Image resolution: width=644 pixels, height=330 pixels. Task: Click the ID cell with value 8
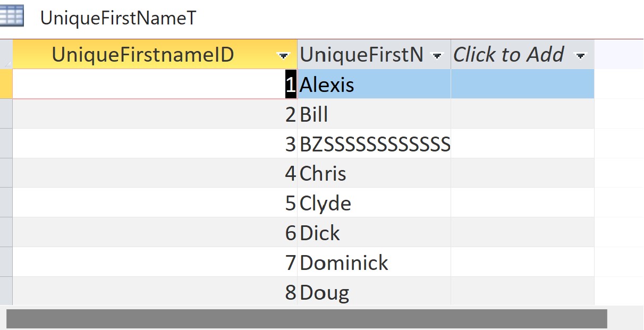click(x=155, y=292)
